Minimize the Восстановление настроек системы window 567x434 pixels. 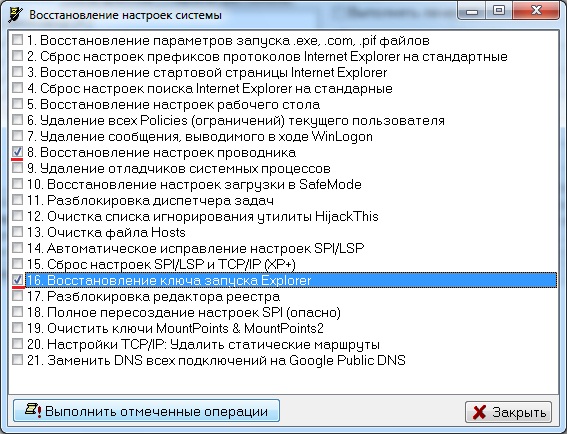coord(472,11)
